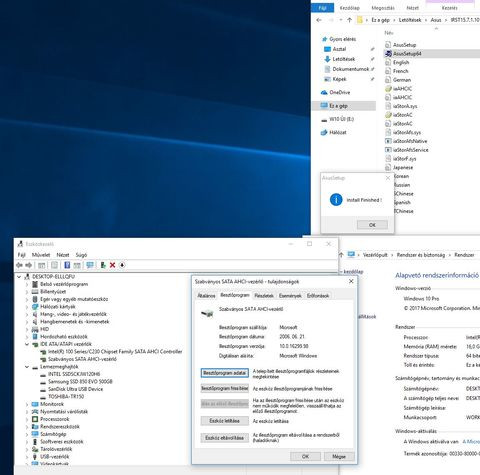
Task: Click the info icon in AsusSetup dialog
Action: coord(336,200)
